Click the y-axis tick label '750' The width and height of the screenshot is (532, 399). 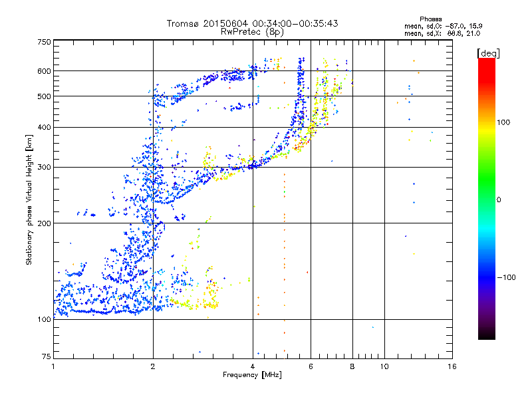click(x=44, y=42)
